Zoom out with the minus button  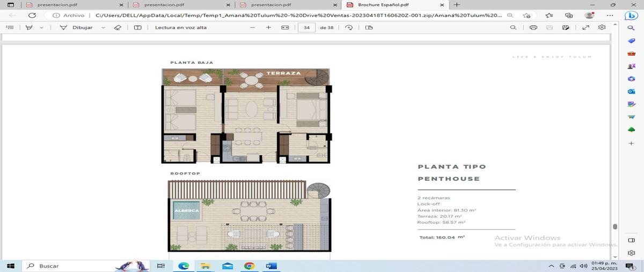[252, 27]
